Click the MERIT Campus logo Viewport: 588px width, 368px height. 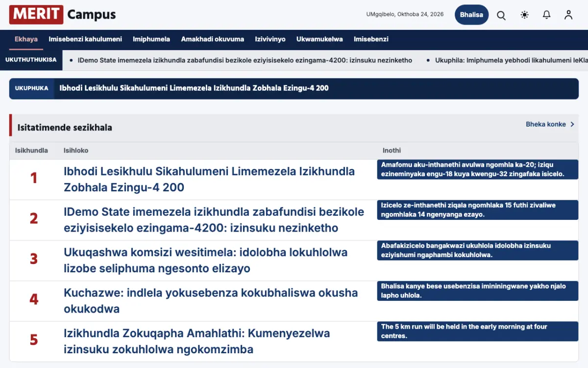pyautogui.click(x=62, y=15)
